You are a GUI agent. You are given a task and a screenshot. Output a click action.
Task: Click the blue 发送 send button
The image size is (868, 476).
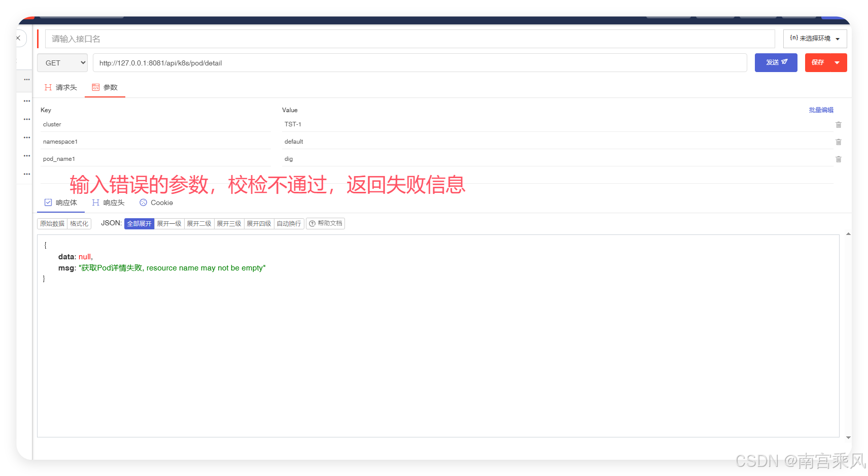(776, 63)
